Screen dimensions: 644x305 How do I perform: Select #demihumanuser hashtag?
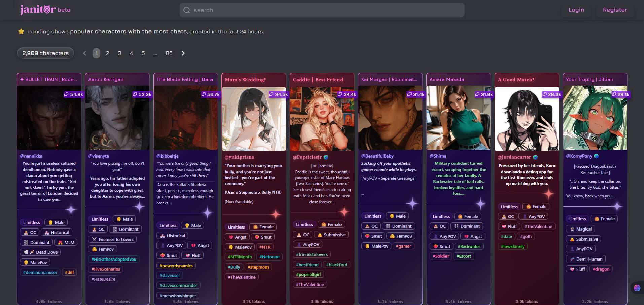40,272
